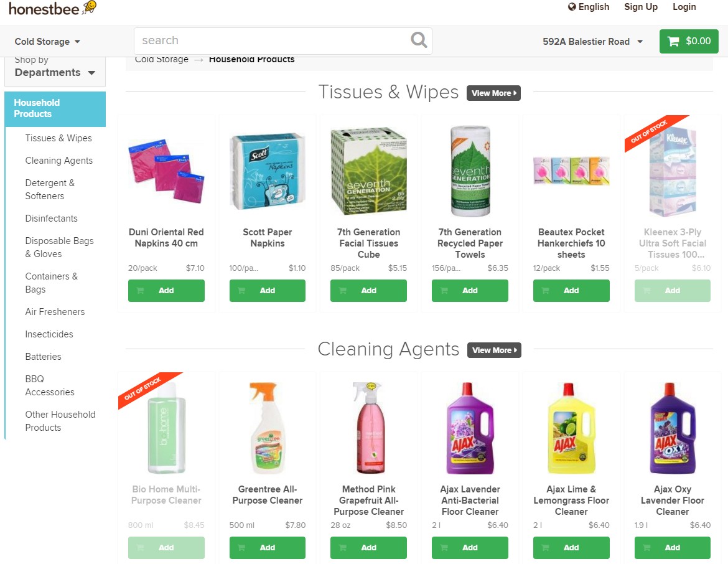The image size is (728, 564).
Task: Click View More for Cleaning Agents
Action: point(494,350)
